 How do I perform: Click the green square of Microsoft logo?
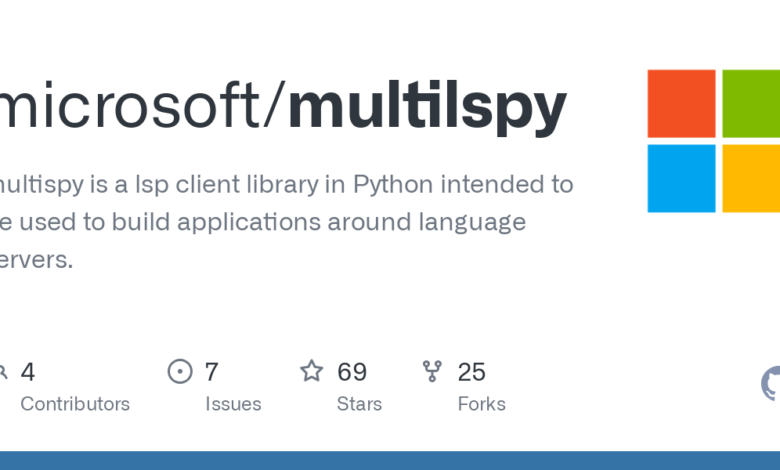[751, 103]
